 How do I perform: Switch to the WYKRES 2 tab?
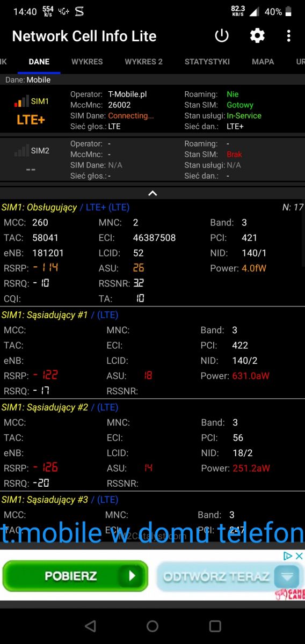[143, 62]
